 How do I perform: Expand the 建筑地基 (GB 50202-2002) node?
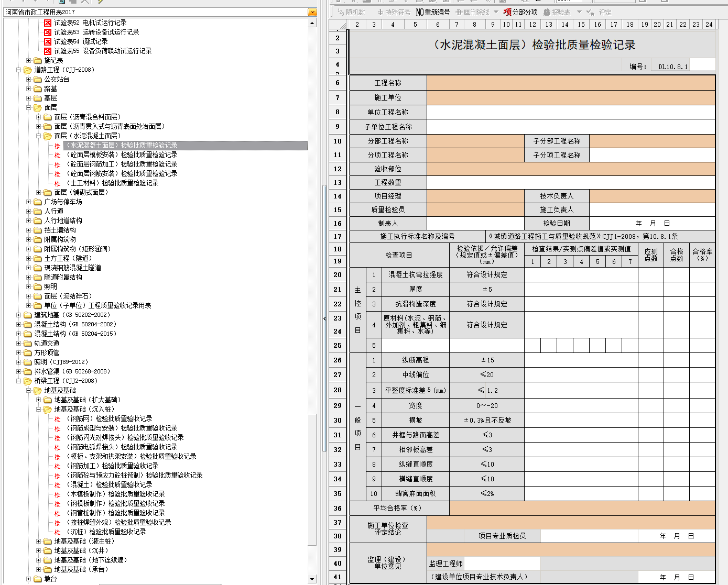click(x=19, y=315)
